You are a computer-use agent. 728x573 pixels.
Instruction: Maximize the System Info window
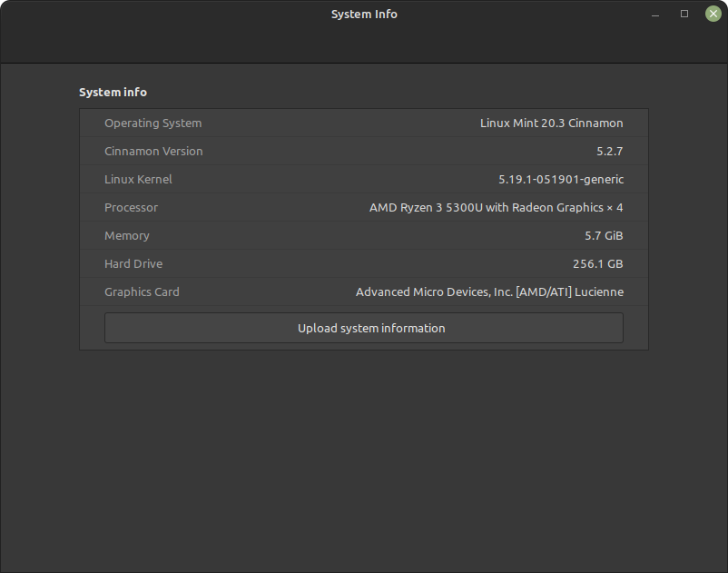684,14
